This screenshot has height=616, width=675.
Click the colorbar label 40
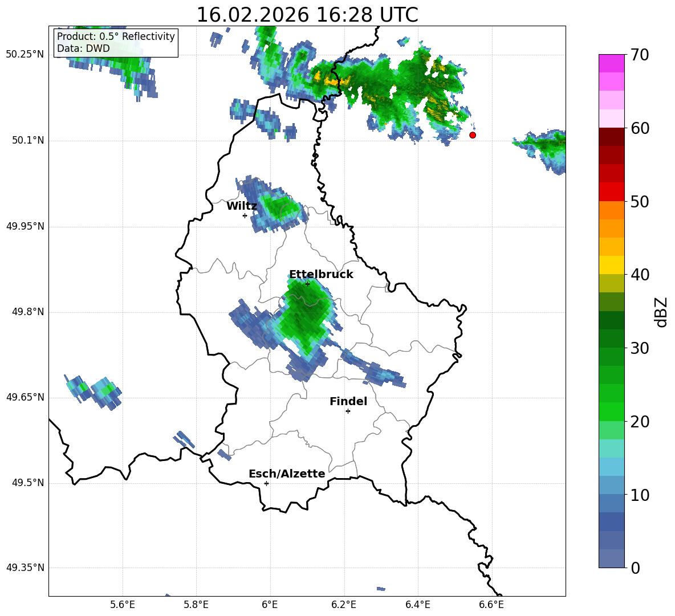pos(640,275)
